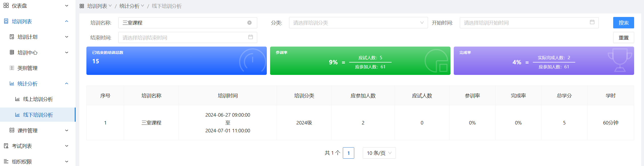Screen dimensions: 644x166
Task: Clear the 培训名称 input text
Action: pyautogui.click(x=249, y=23)
